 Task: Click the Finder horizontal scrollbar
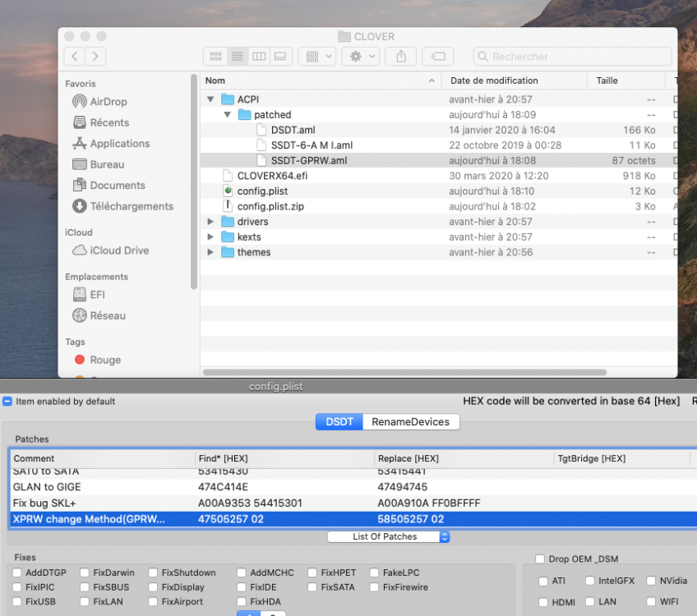[x=404, y=372]
